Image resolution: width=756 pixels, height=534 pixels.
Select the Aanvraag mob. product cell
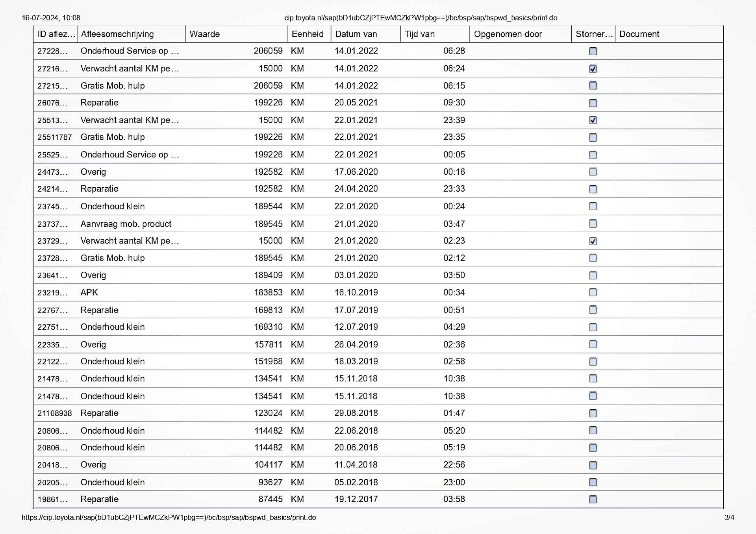(x=126, y=224)
